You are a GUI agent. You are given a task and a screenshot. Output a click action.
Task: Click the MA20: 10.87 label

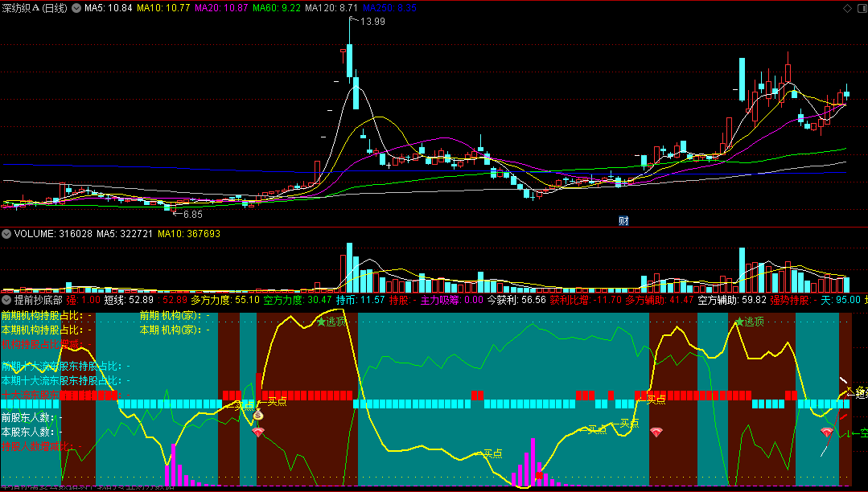point(221,8)
